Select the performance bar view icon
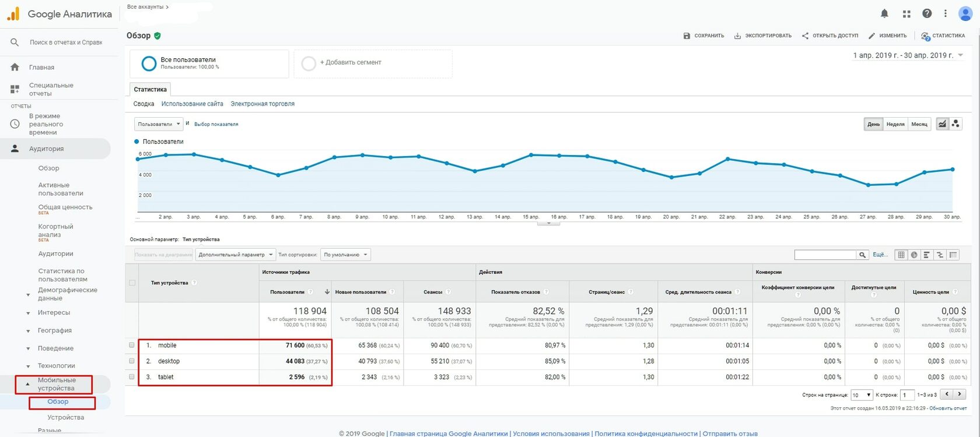Viewport: 980px width, 437px height. [927, 255]
